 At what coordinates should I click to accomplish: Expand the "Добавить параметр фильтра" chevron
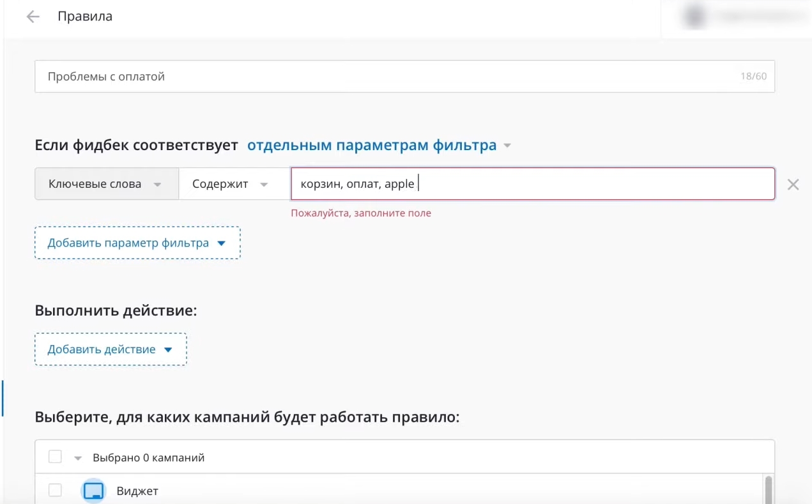[221, 243]
